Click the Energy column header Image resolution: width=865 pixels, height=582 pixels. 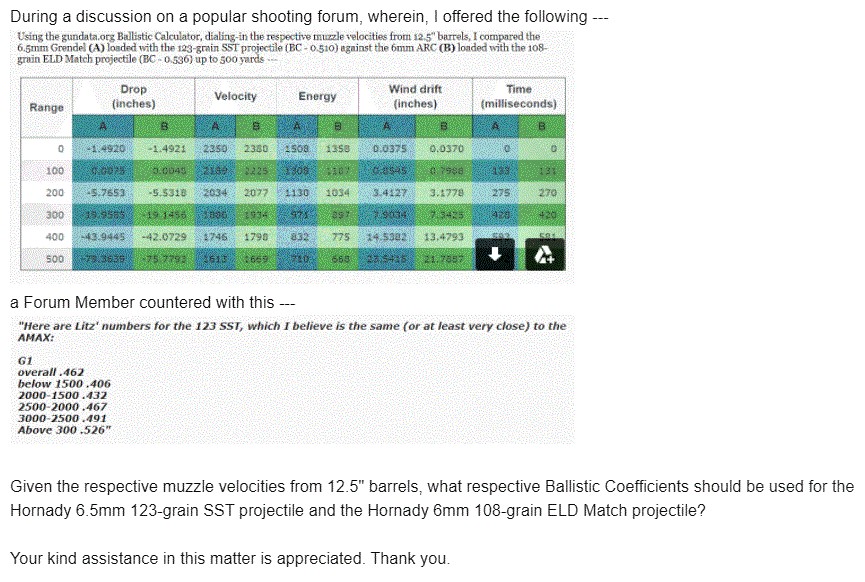(317, 96)
